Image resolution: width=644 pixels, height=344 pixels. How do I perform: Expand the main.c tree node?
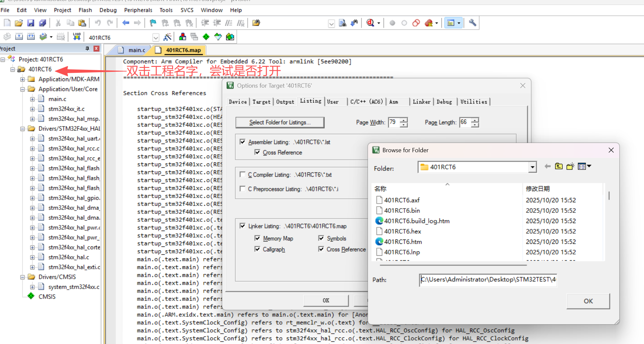(32, 99)
